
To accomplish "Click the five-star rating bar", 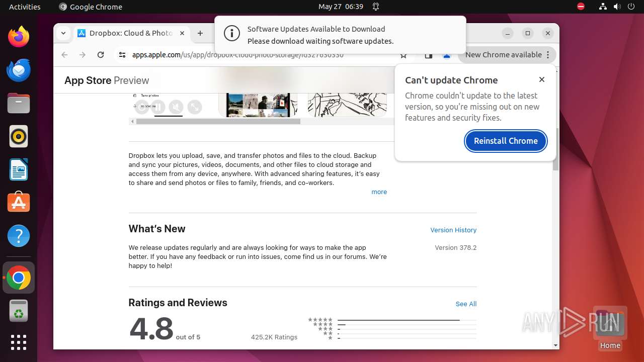I will pos(407,320).
